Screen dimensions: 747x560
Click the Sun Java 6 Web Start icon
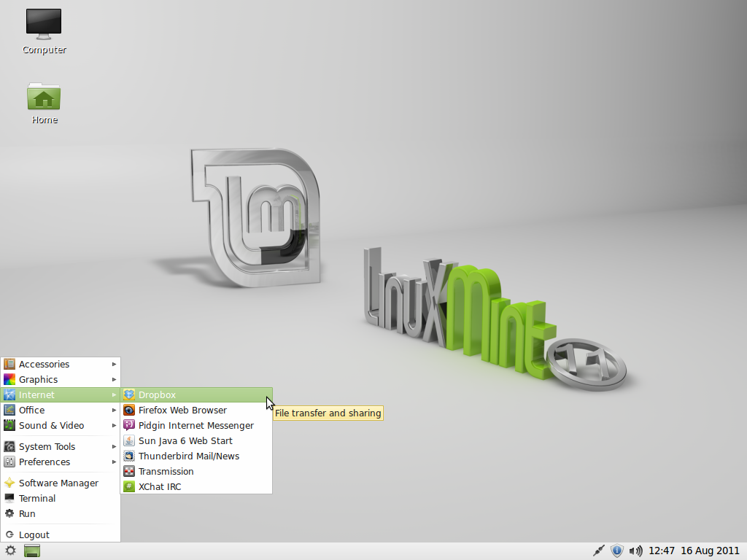129,440
